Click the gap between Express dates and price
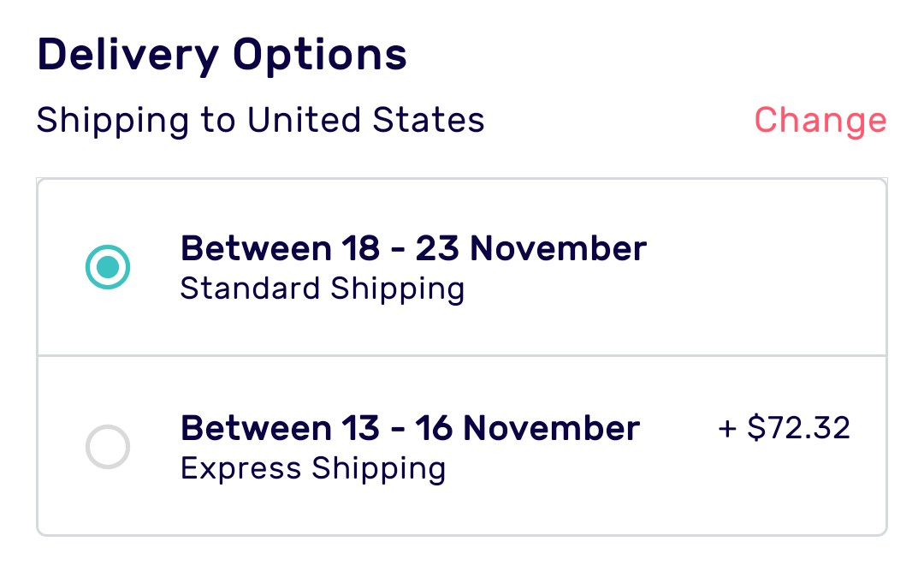 (678, 428)
